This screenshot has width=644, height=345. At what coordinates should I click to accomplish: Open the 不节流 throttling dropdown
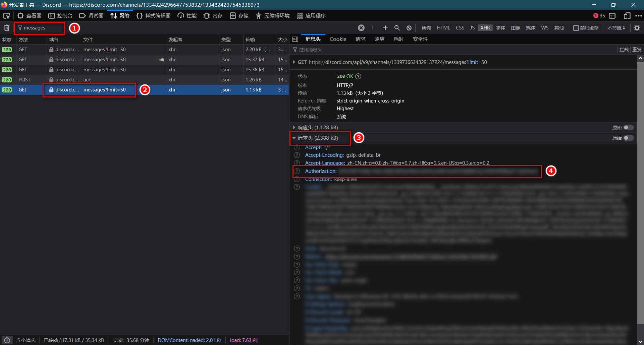(616, 28)
